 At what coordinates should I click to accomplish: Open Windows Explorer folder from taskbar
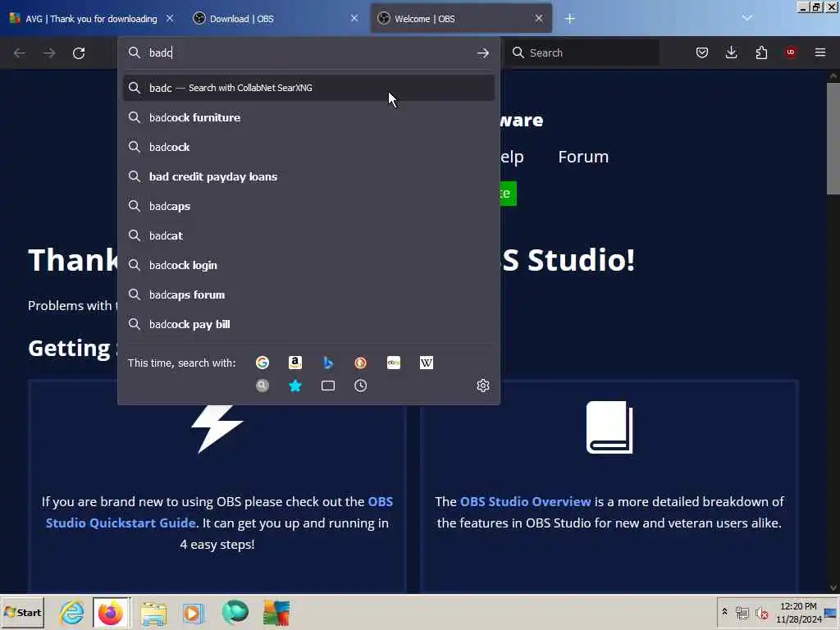tap(153, 612)
